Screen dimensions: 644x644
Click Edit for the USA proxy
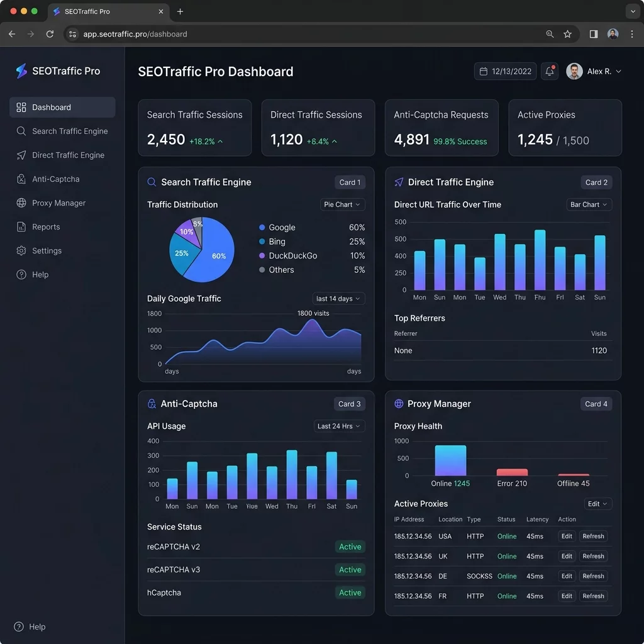point(567,536)
